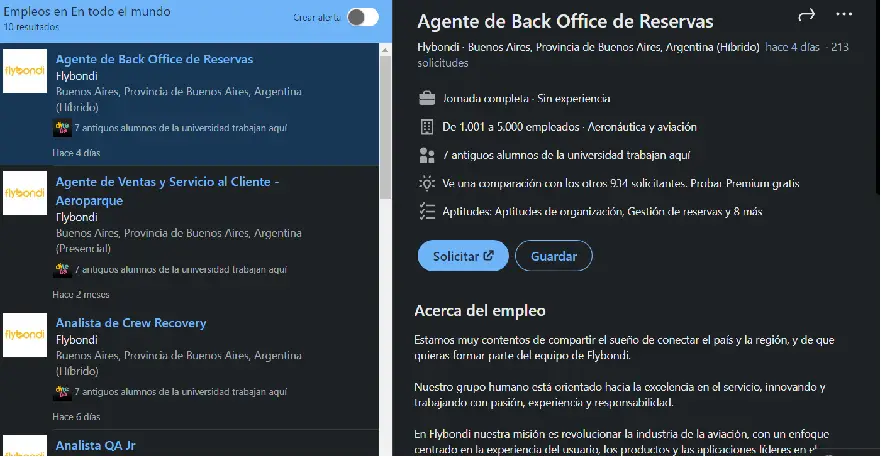Click the lightbulb icon beside applicant comparison
Image resolution: width=881 pixels, height=457 pixels.
[427, 183]
